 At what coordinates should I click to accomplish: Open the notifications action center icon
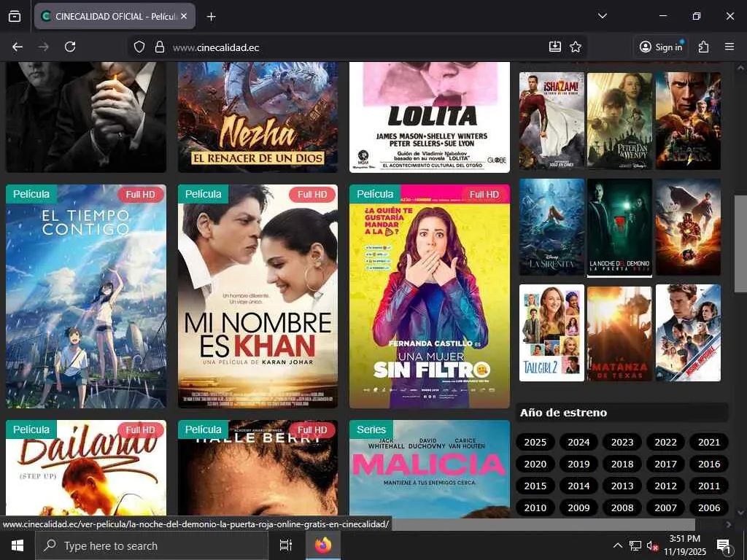pyautogui.click(x=724, y=545)
